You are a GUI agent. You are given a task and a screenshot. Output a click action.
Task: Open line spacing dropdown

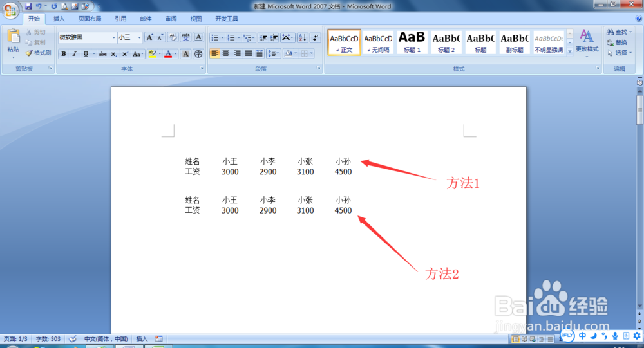274,53
